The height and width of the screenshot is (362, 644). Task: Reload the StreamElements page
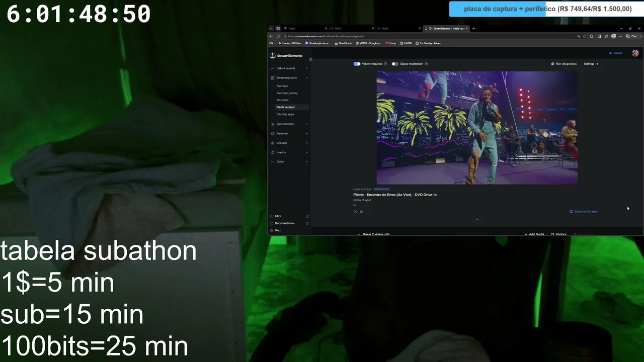click(x=278, y=36)
